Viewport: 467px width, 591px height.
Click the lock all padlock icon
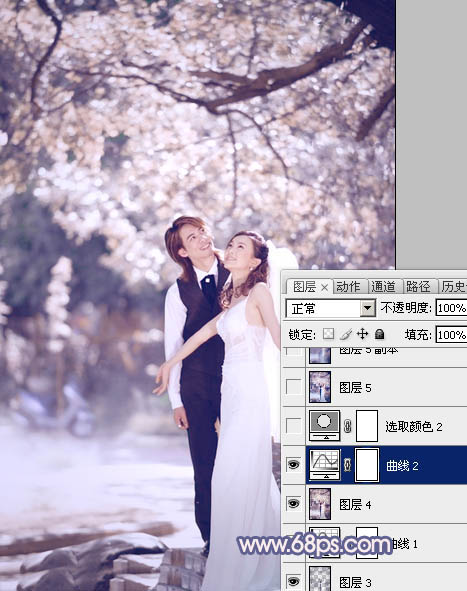point(380,334)
